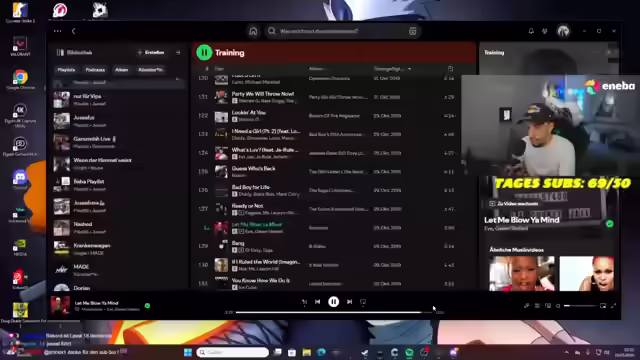Collapse the Bibliothek library icon

60,52
